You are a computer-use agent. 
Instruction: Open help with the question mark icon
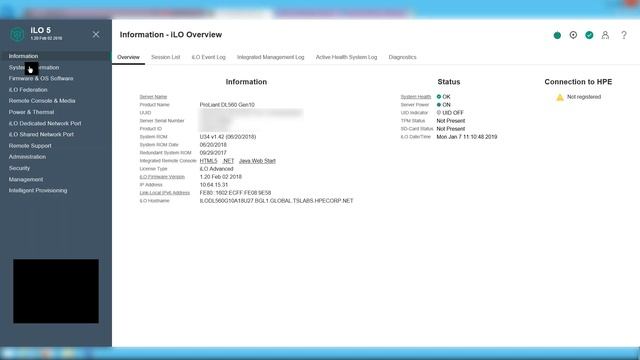click(624, 35)
